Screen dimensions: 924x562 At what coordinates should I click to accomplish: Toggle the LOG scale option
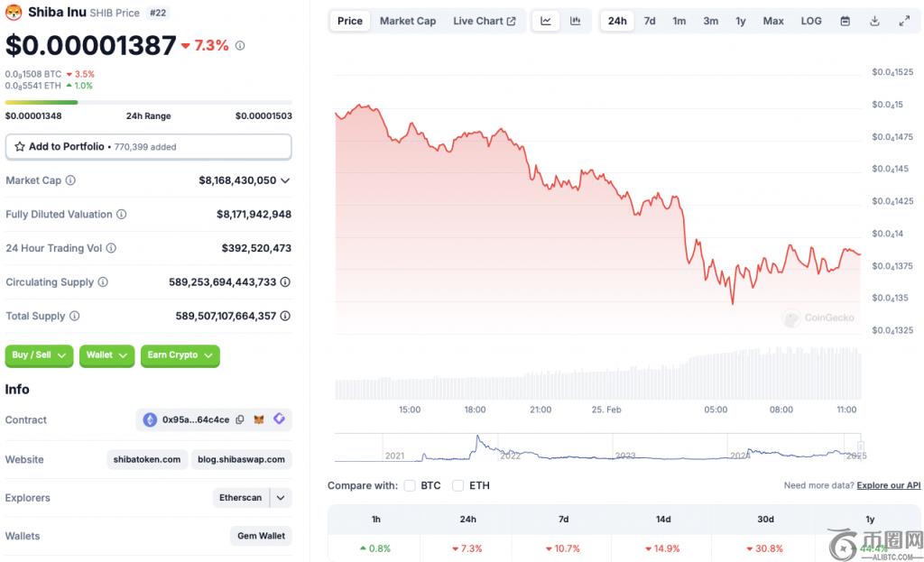[x=811, y=21]
